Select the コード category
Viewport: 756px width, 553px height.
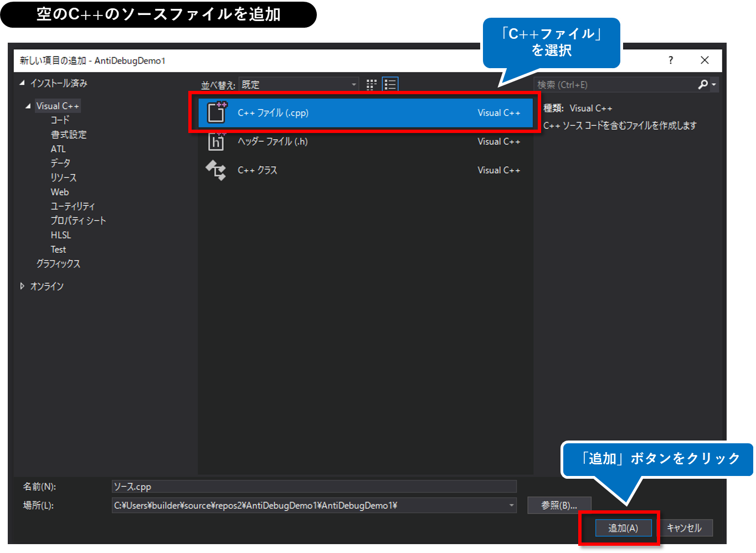(60, 120)
